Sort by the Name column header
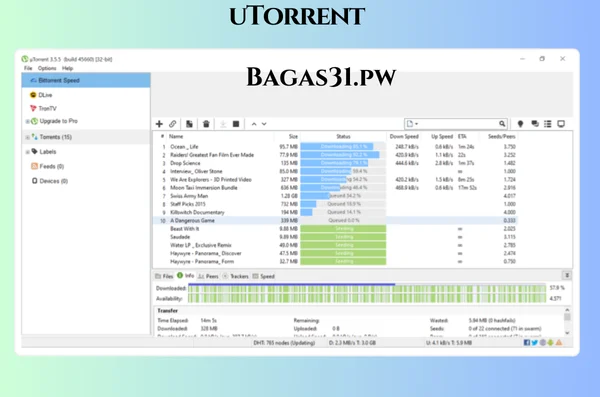600x397 pixels. click(x=176, y=136)
